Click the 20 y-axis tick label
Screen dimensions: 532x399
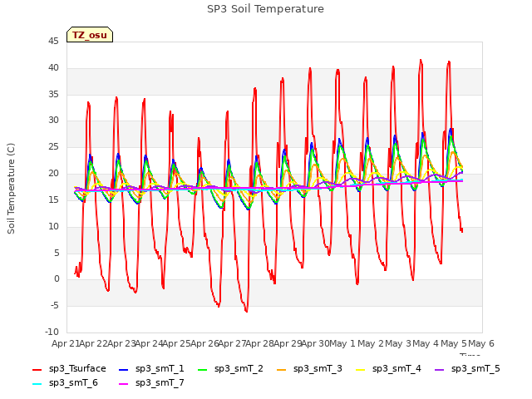pos(53,174)
